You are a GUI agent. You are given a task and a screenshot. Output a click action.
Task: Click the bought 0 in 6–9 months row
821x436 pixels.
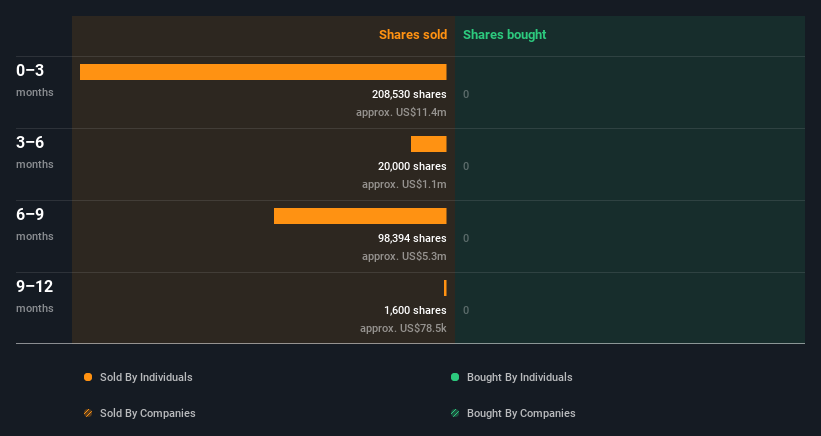tap(466, 238)
